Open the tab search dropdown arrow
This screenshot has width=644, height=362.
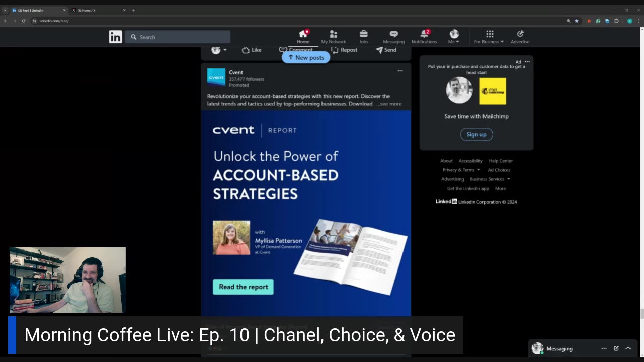5,10
